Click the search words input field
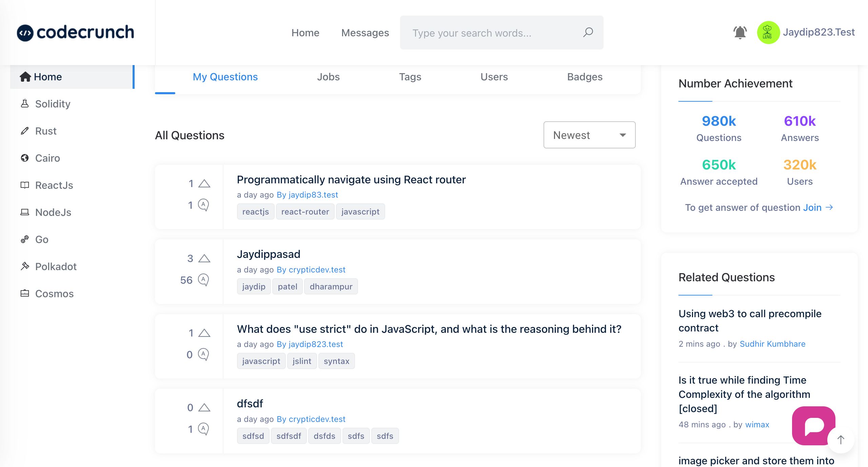868x467 pixels. point(502,33)
